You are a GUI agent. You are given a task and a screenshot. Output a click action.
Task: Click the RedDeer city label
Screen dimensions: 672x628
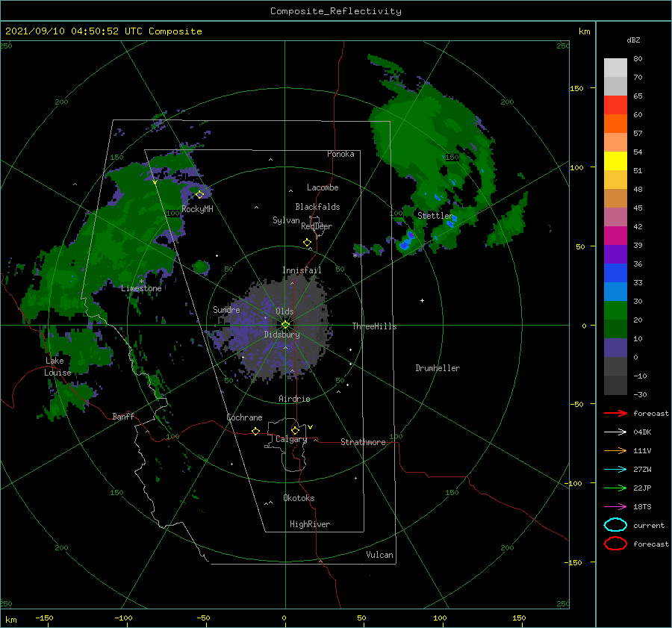pos(317,226)
